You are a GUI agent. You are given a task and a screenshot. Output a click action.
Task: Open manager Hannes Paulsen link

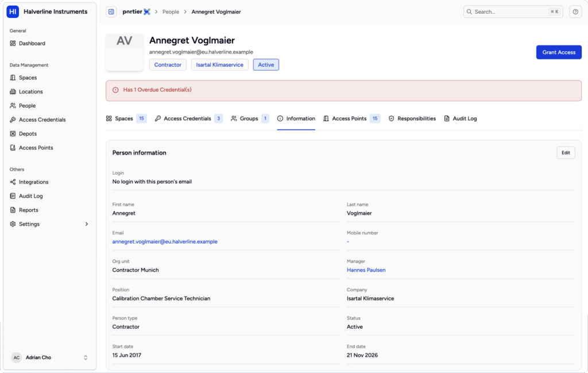click(x=366, y=270)
